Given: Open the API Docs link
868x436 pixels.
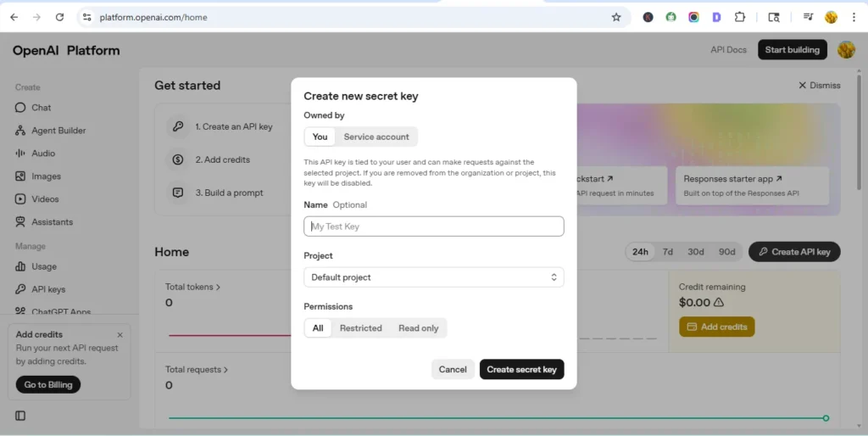Looking at the screenshot, I should pyautogui.click(x=728, y=49).
